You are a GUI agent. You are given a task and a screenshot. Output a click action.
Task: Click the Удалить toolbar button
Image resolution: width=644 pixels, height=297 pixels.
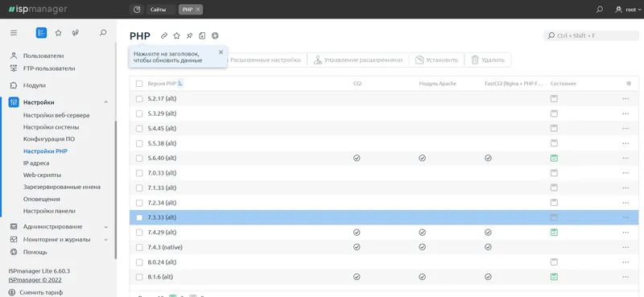pos(488,60)
